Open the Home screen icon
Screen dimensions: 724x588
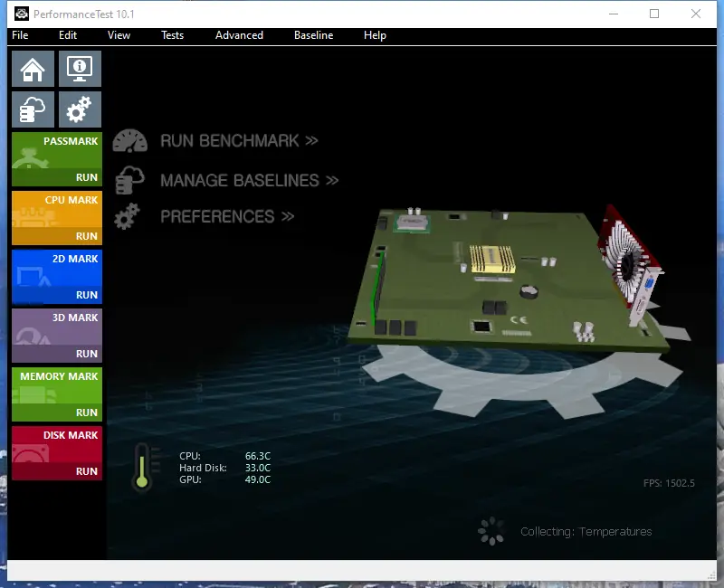tap(33, 69)
